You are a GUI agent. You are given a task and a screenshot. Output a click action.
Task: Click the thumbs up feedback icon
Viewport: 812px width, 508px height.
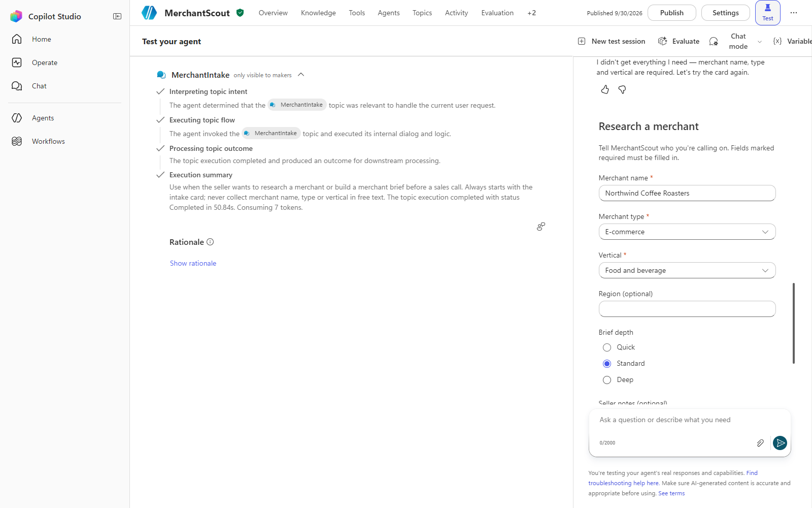pyautogui.click(x=605, y=89)
